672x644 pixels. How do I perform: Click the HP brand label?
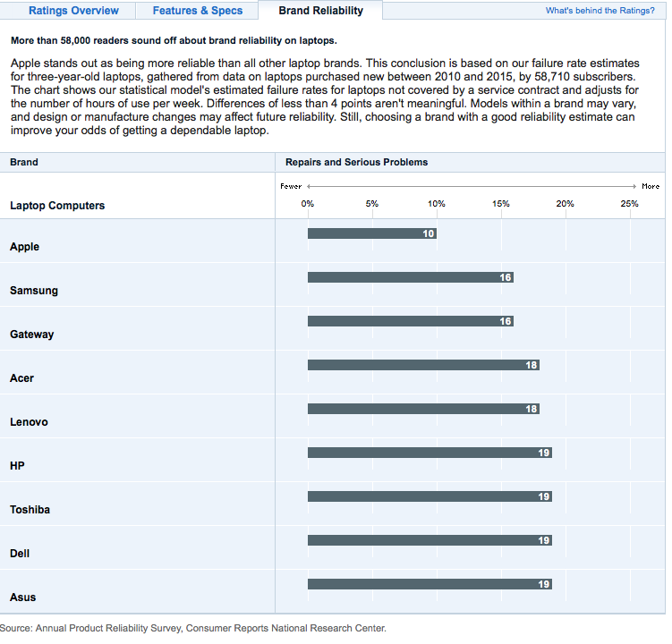pyautogui.click(x=17, y=466)
